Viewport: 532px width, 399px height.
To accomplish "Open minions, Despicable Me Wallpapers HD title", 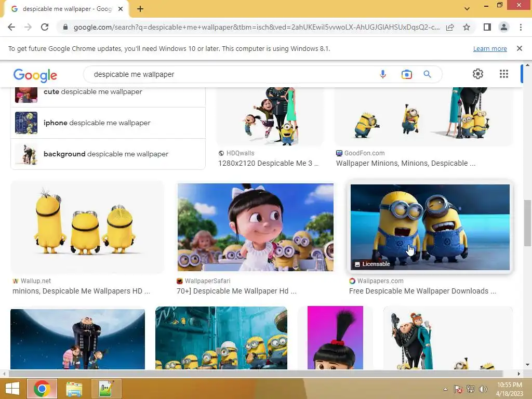I will pyautogui.click(x=81, y=291).
